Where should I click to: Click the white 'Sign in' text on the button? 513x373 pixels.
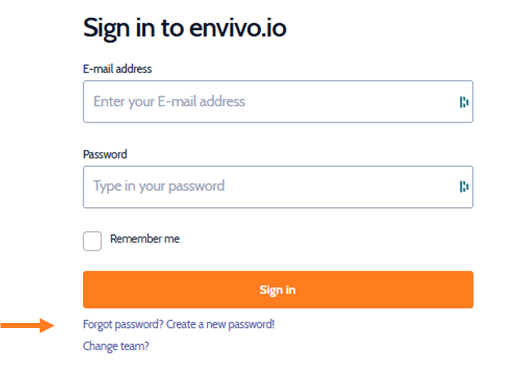click(x=278, y=290)
